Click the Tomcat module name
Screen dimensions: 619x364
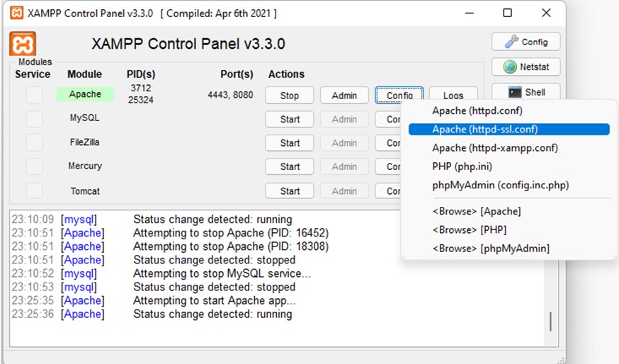(x=85, y=191)
